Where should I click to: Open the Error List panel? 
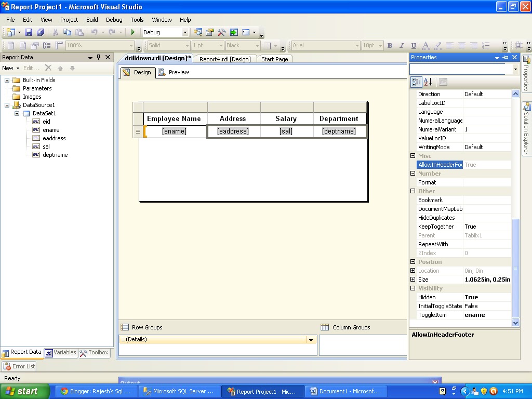click(19, 366)
